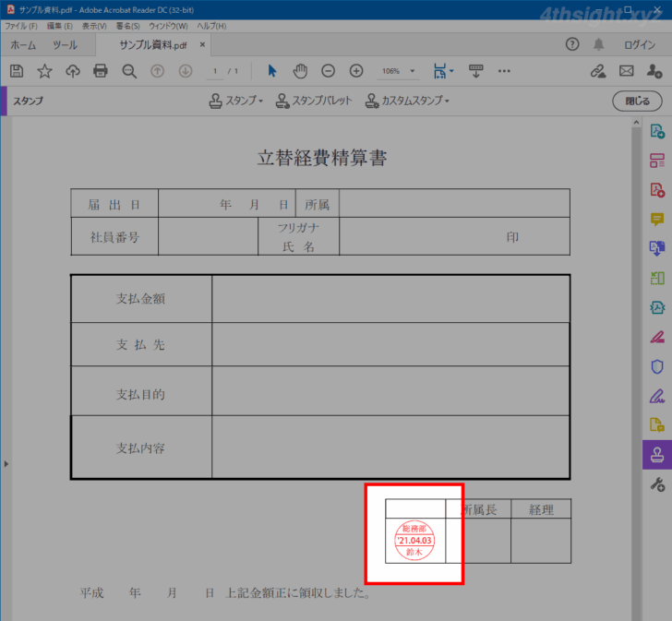The height and width of the screenshot is (621, 672).
Task: Click the zoom percentage value field
Action: tap(390, 71)
